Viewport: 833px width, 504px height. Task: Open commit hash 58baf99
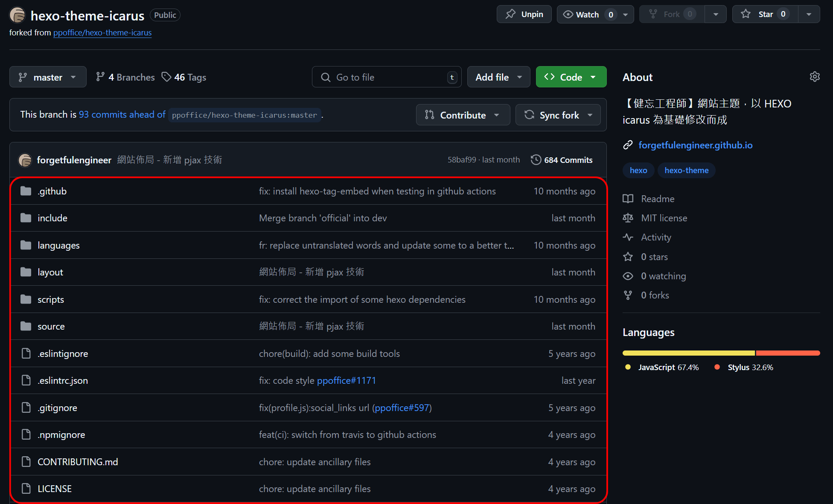[x=462, y=160]
